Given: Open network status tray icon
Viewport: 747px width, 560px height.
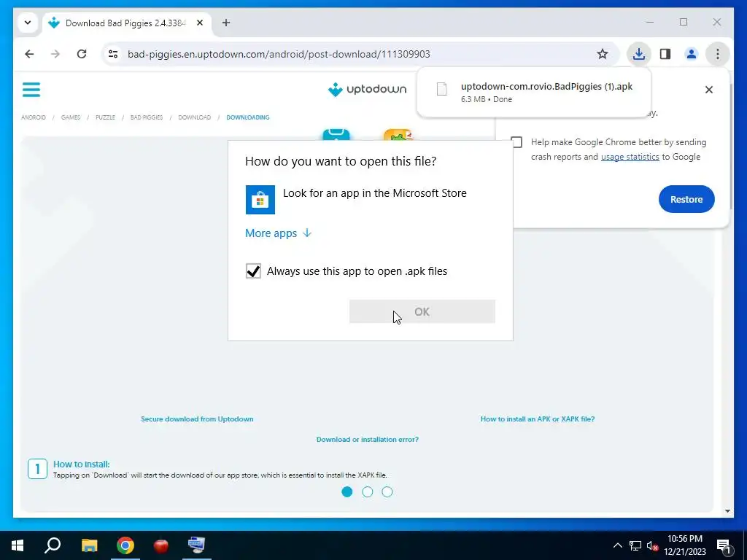Looking at the screenshot, I should 635,545.
